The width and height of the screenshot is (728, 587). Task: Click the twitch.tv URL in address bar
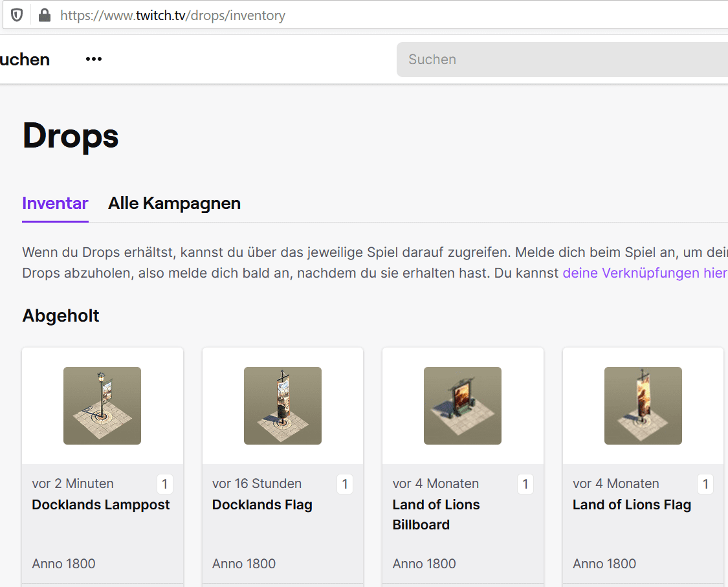tap(173, 16)
